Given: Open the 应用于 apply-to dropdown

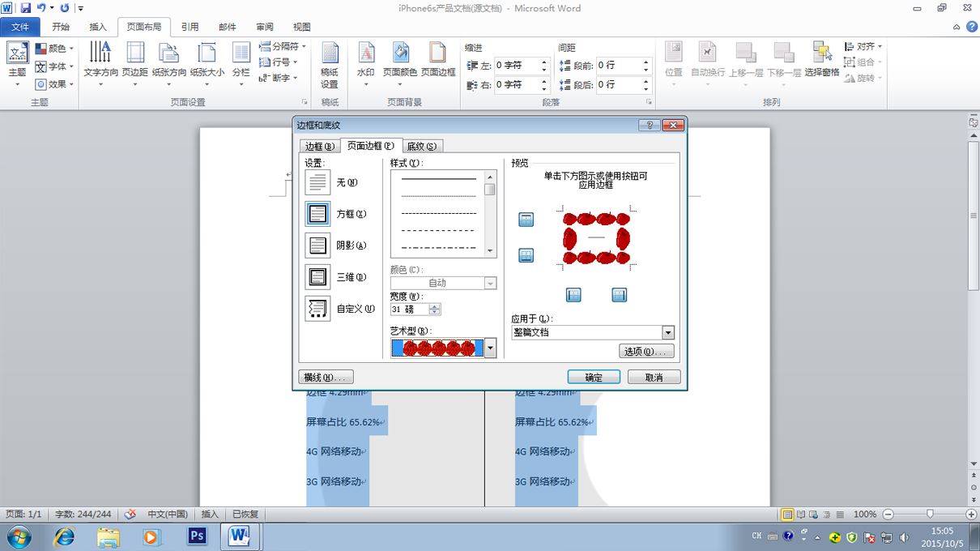Looking at the screenshot, I should [668, 332].
